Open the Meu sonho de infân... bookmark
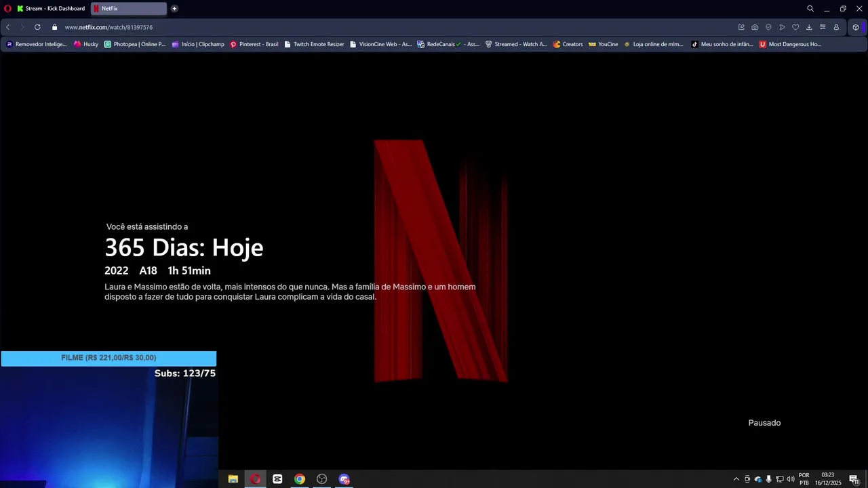Image resolution: width=868 pixels, height=488 pixels. pyautogui.click(x=722, y=44)
